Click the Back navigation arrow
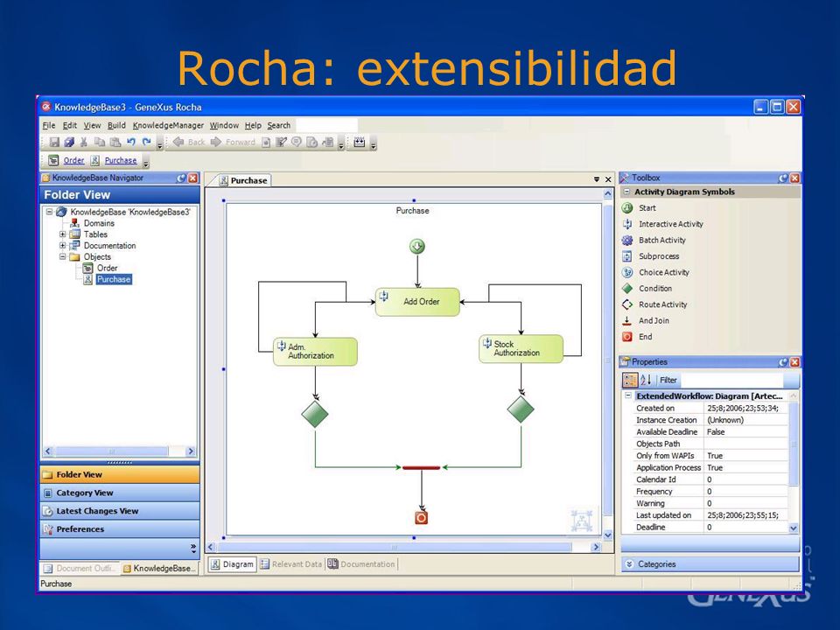Screen dimensions: 840x630 point(189,142)
